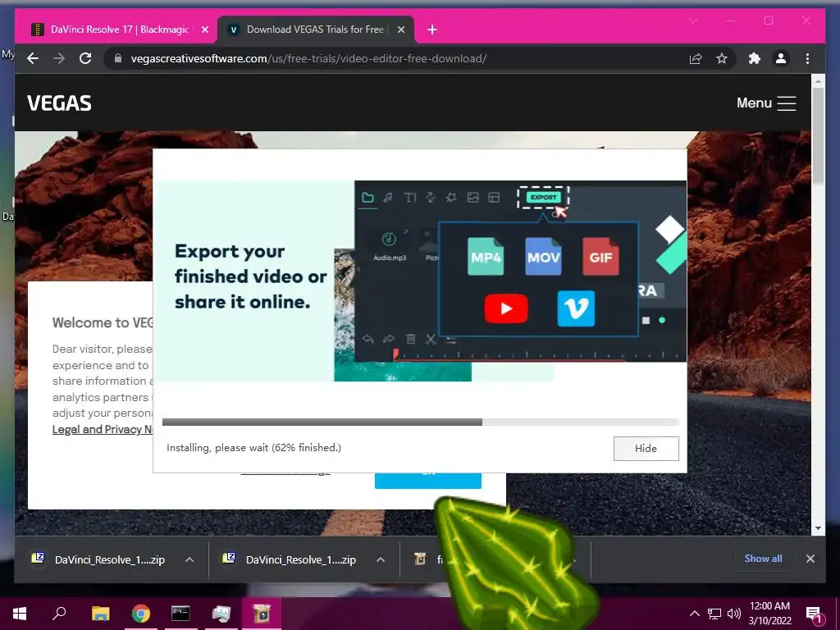840x630 pixels.
Task: Click the MOV format icon in the installer image
Action: coord(543,257)
